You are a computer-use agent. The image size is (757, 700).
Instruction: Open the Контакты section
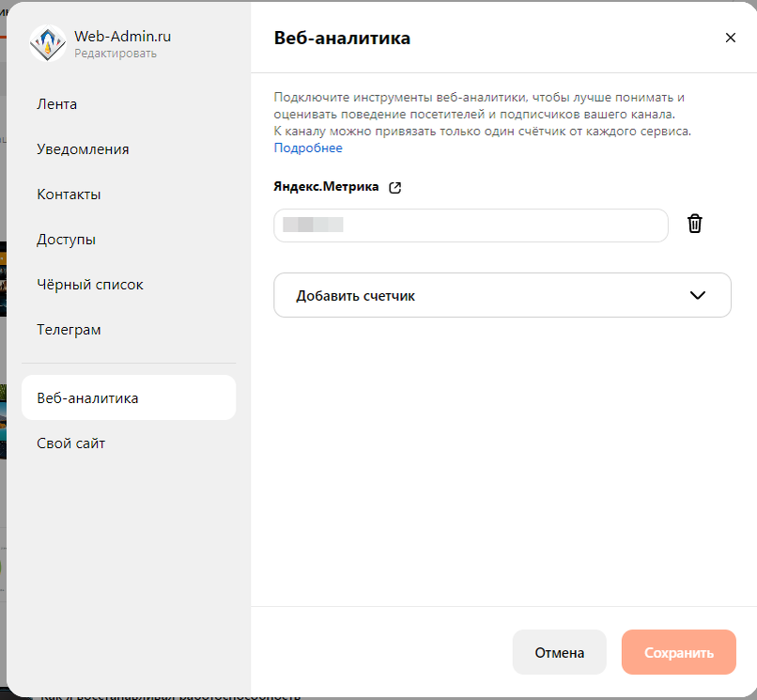(70, 194)
